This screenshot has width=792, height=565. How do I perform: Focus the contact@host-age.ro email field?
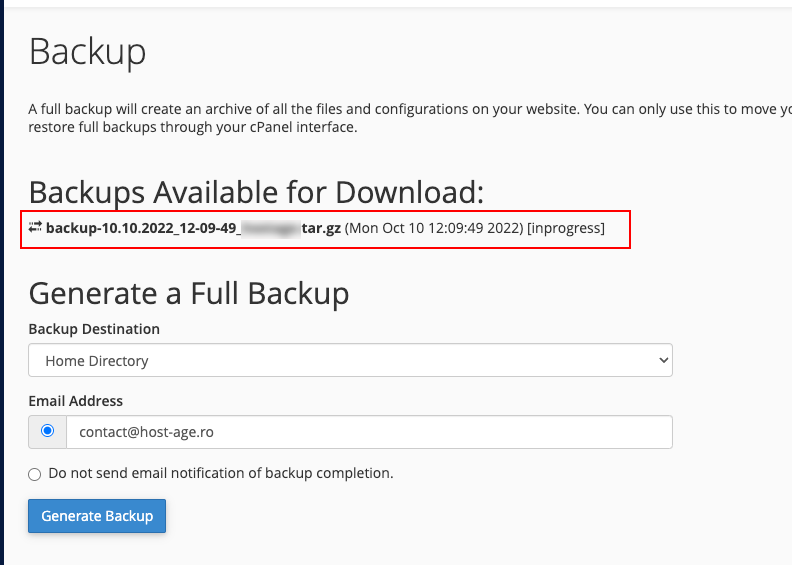(368, 432)
